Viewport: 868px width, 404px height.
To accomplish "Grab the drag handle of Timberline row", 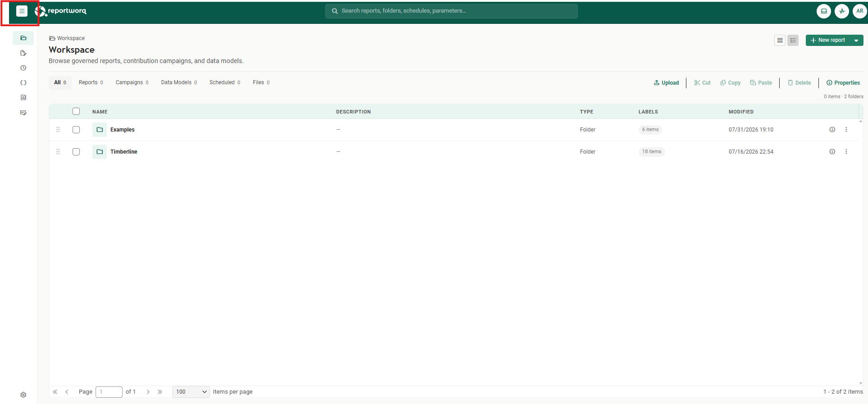I will click(58, 152).
